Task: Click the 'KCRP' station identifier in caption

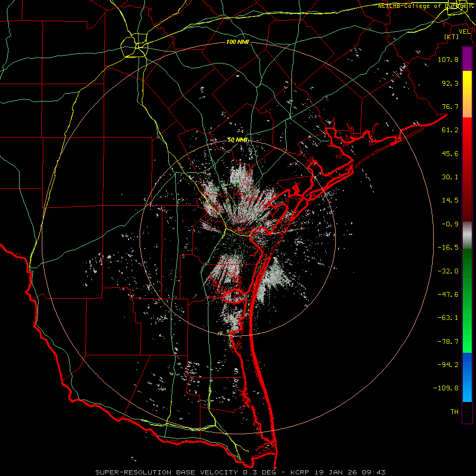Action: coord(300,472)
